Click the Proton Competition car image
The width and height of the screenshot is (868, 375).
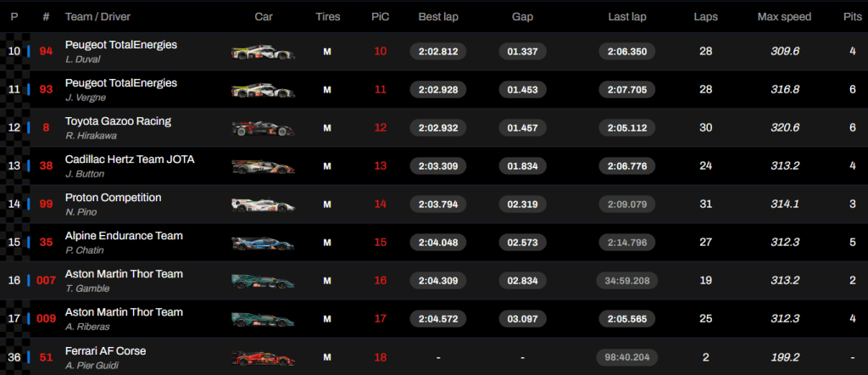coord(263,205)
